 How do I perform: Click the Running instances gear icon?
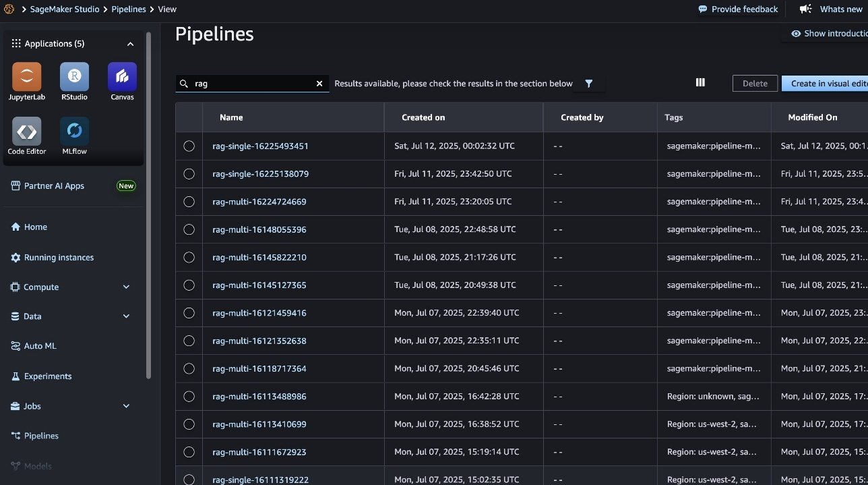[15, 258]
